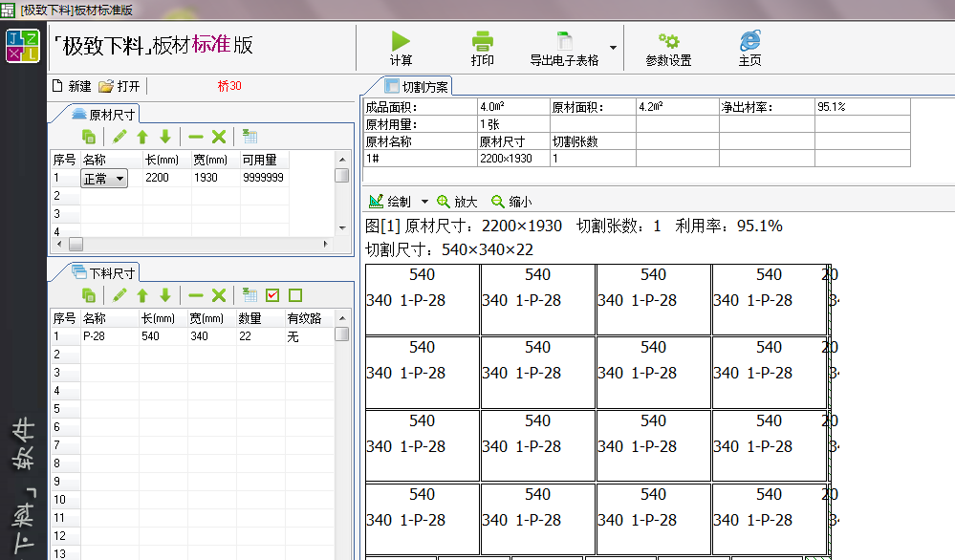Viewport: 955px width, 560px height.
Task: Open Parameter Settings (参数设置) gears icon
Action: coord(669,41)
